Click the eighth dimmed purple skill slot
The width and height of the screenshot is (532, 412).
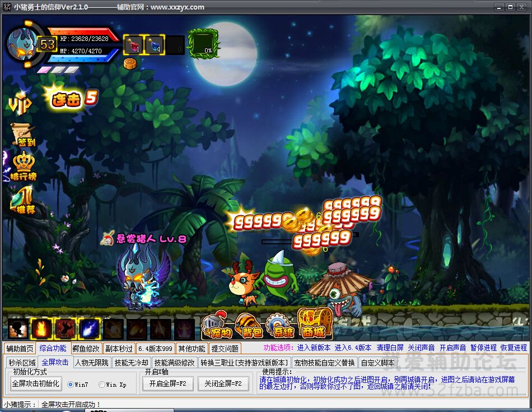click(x=184, y=329)
